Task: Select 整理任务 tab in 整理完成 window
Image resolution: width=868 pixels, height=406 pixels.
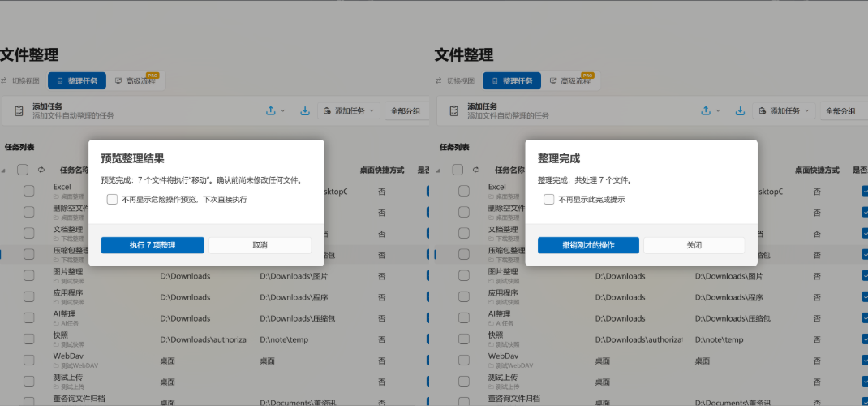Action: (512, 81)
